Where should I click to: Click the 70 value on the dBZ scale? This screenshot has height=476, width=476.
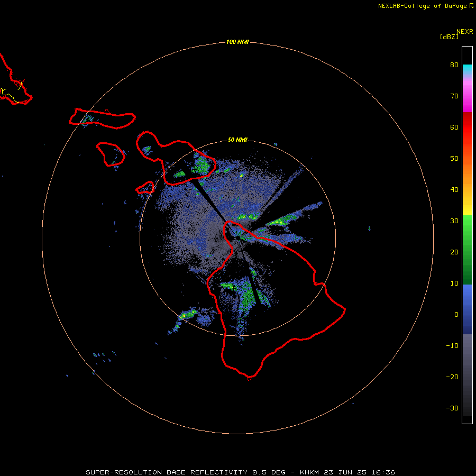pos(454,96)
